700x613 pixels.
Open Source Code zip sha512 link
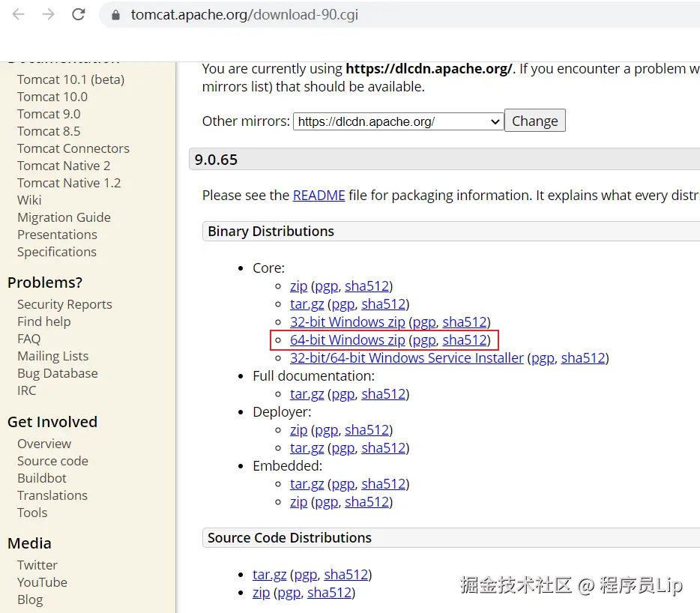pos(329,593)
